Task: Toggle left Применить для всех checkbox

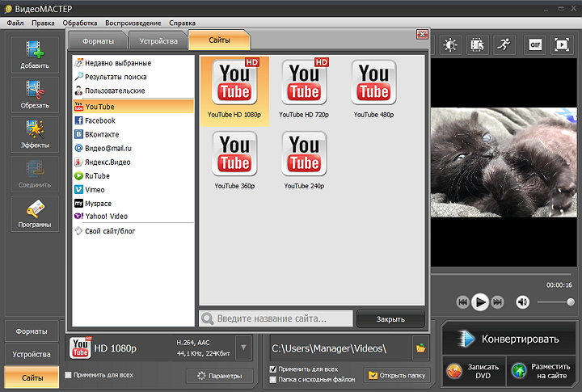Action: pos(68,375)
